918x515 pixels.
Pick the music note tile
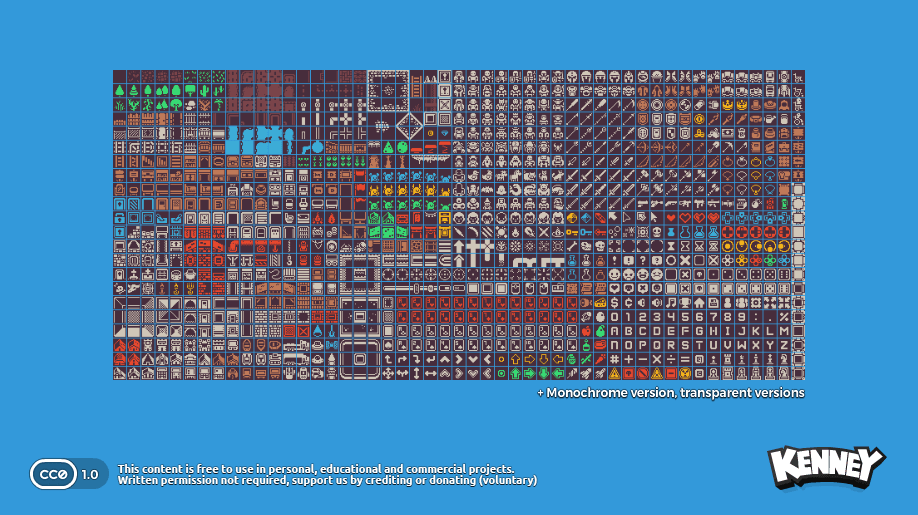pyautogui.click(x=671, y=303)
